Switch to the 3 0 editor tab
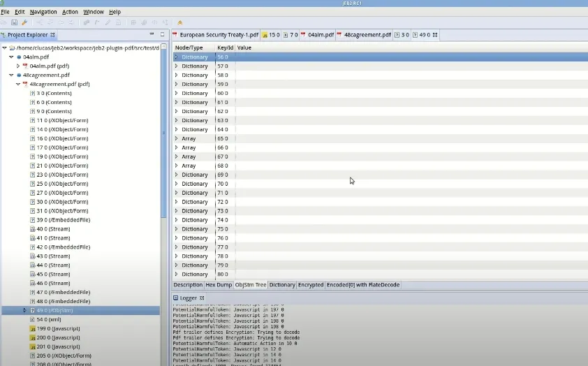The image size is (588, 366). click(402, 35)
